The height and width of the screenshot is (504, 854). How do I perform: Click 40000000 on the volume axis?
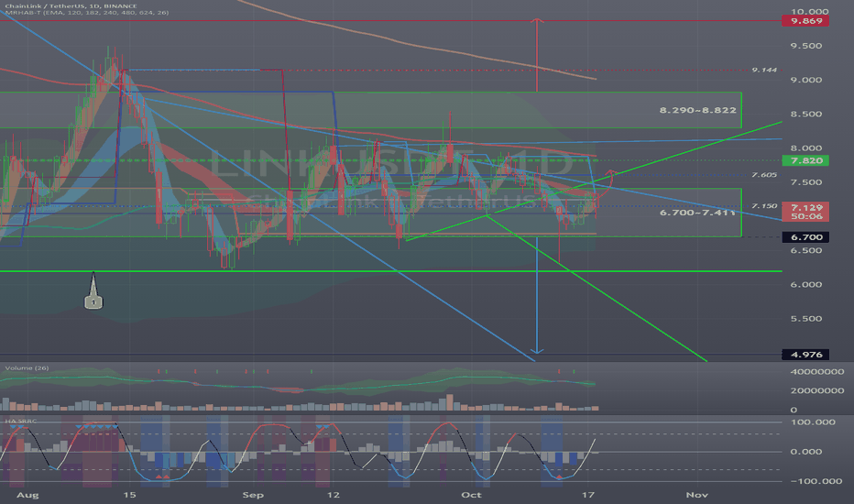817,372
